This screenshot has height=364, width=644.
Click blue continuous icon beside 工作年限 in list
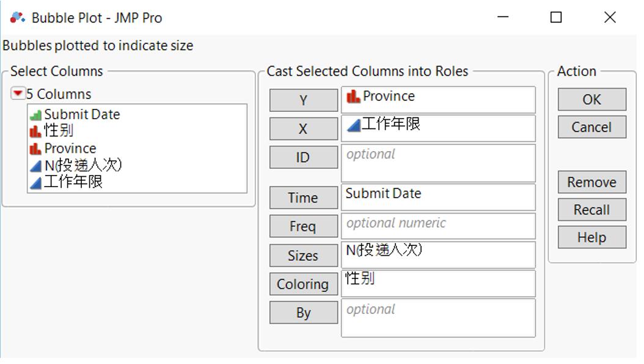36,182
